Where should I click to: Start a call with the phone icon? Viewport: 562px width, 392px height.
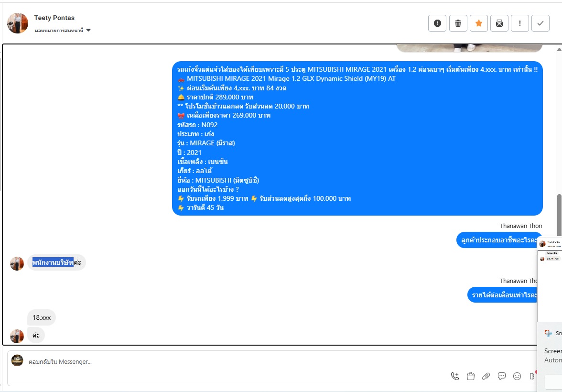coord(455,376)
